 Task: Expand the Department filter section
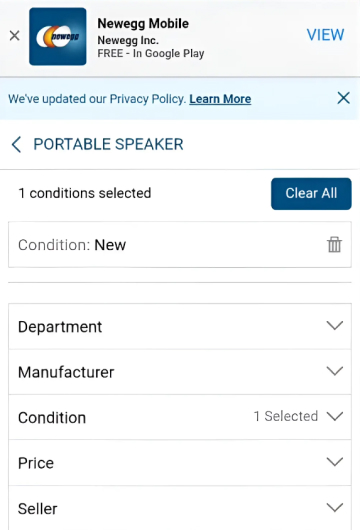(180, 327)
